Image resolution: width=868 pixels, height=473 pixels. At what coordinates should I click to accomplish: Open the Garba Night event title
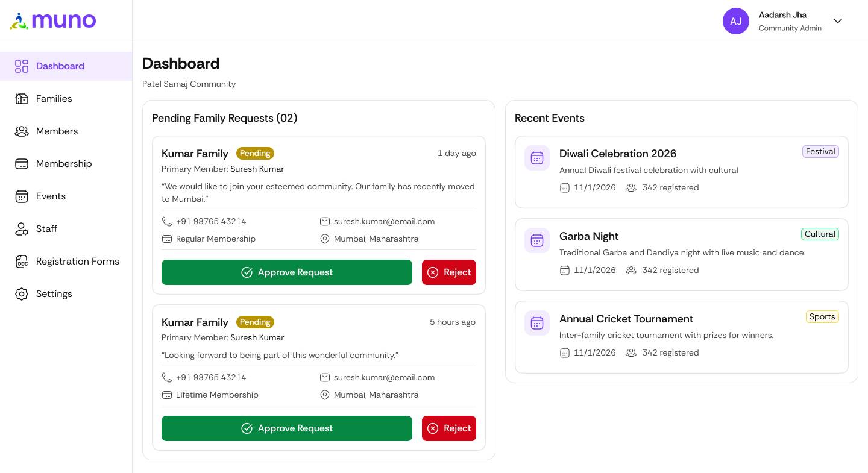click(589, 236)
